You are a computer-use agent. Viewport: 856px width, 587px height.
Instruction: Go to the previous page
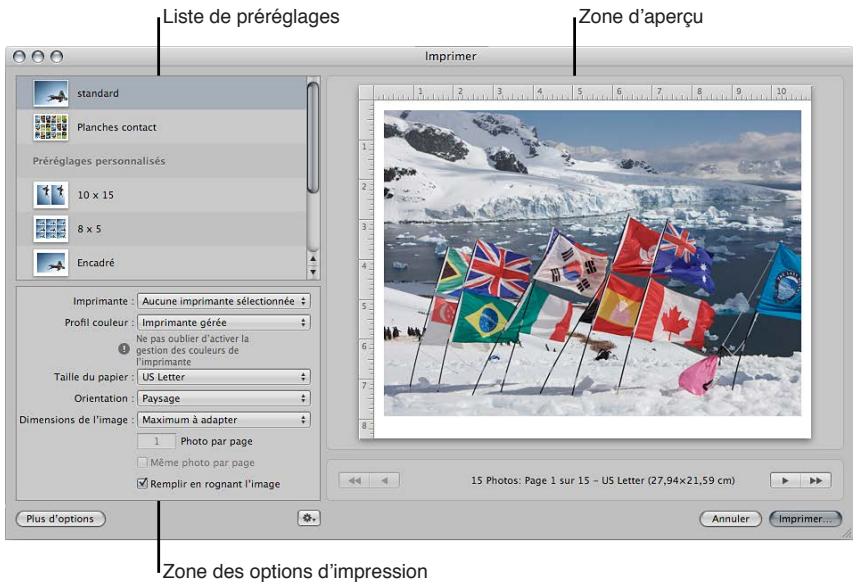pyautogui.click(x=385, y=481)
